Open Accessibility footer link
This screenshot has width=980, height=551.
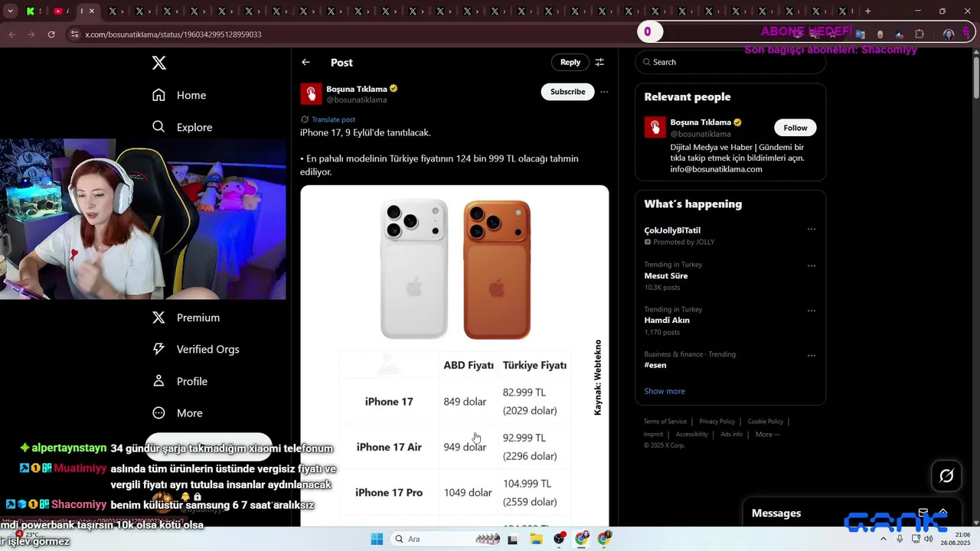click(691, 435)
